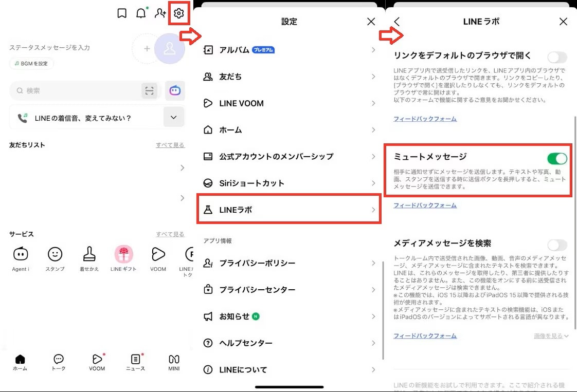Tap chevron on アルバム row
The image size is (577, 392).
373,50
